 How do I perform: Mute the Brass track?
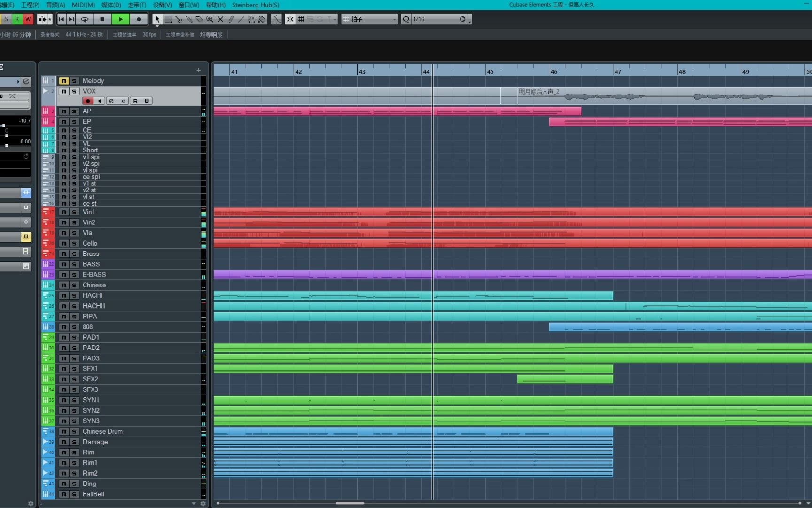click(x=64, y=254)
